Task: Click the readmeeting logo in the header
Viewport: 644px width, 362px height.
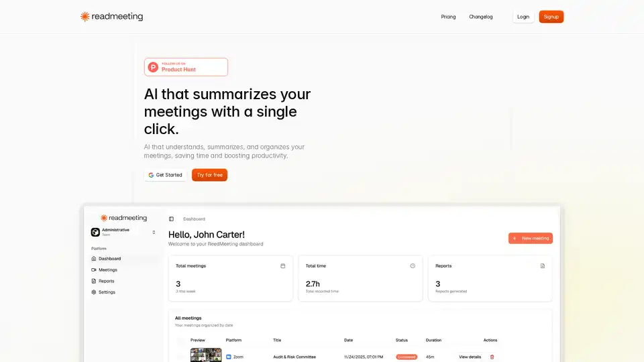Action: coord(111,17)
